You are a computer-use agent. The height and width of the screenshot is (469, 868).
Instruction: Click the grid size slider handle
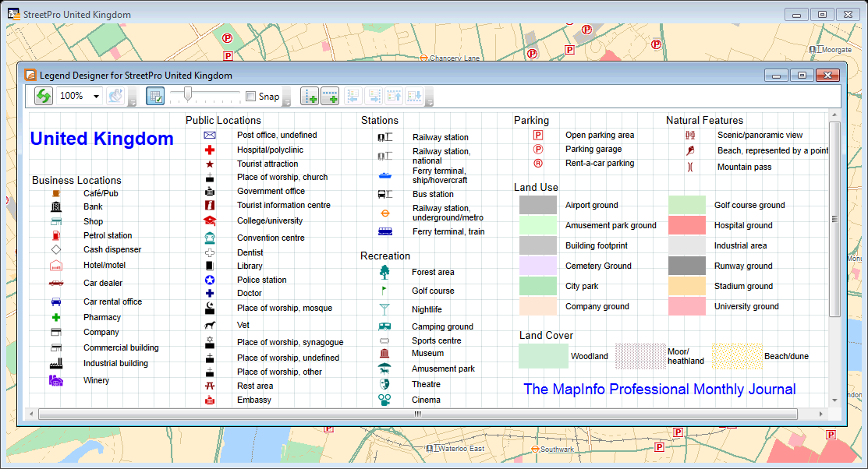[188, 94]
